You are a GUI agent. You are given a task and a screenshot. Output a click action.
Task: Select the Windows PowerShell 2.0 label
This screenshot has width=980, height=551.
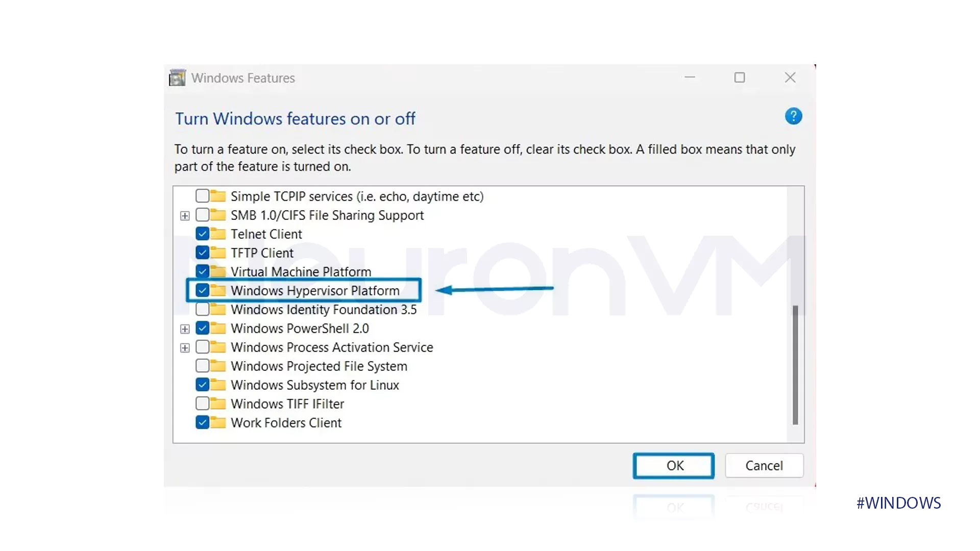(x=300, y=329)
